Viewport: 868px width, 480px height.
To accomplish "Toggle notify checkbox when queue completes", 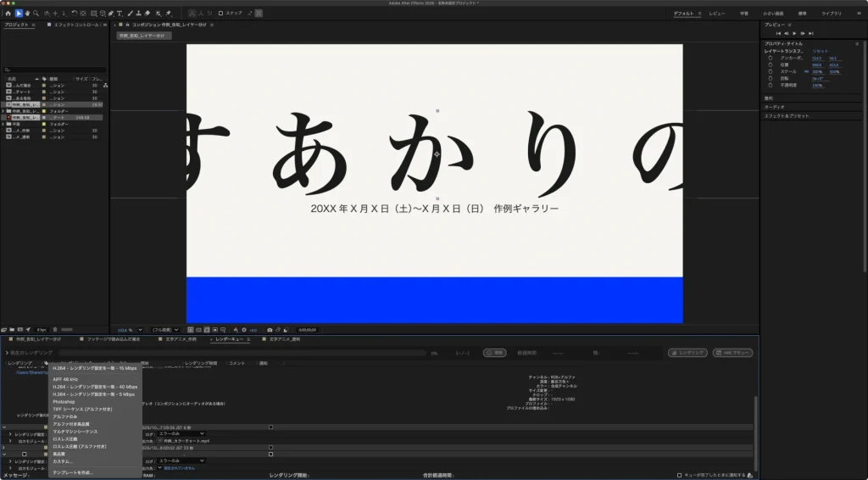I will click(x=679, y=475).
